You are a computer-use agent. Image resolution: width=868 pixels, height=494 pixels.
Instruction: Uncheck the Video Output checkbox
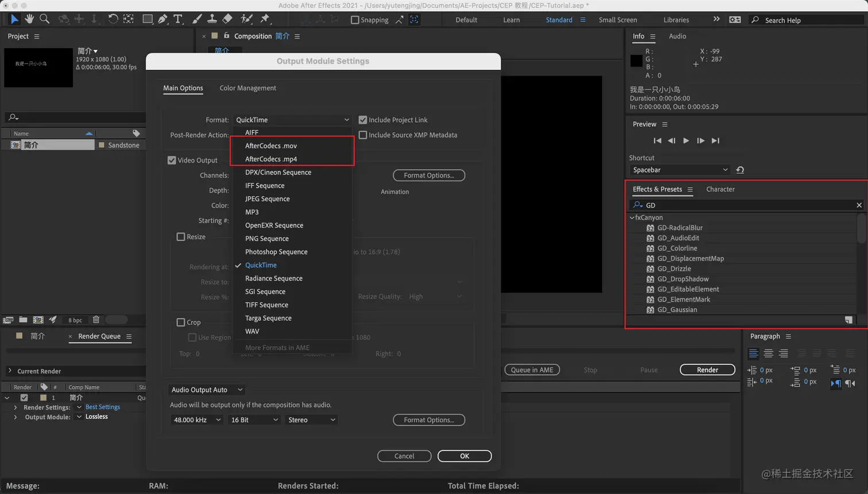(x=172, y=160)
